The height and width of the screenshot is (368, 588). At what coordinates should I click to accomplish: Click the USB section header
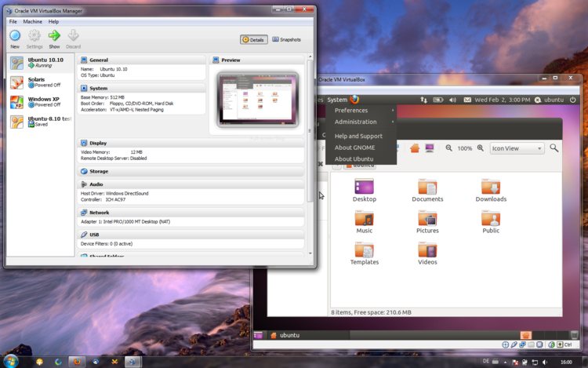click(x=191, y=235)
